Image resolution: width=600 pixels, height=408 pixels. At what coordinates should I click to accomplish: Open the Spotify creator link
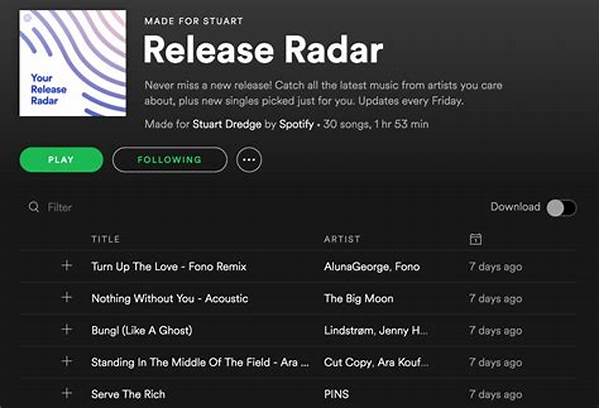click(x=296, y=124)
